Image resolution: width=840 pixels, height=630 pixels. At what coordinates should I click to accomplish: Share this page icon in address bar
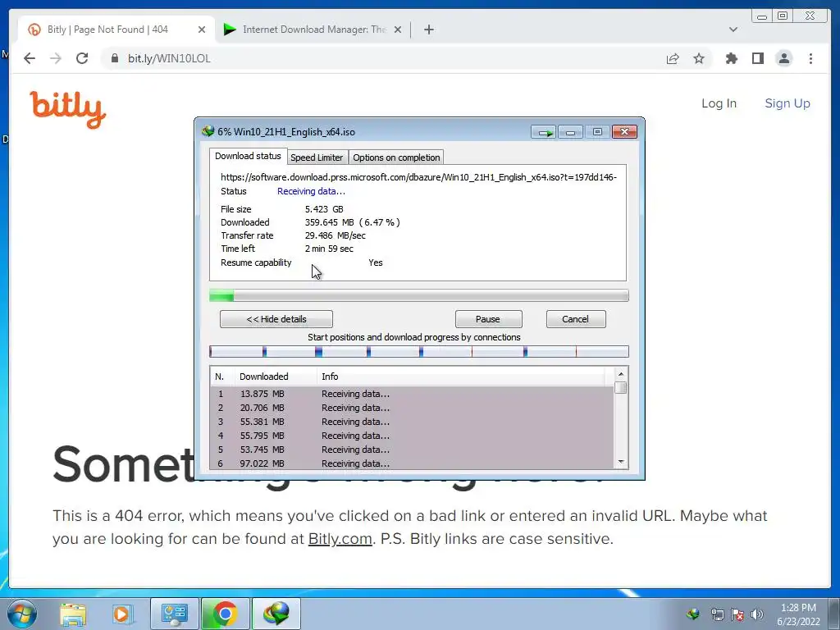pos(673,58)
